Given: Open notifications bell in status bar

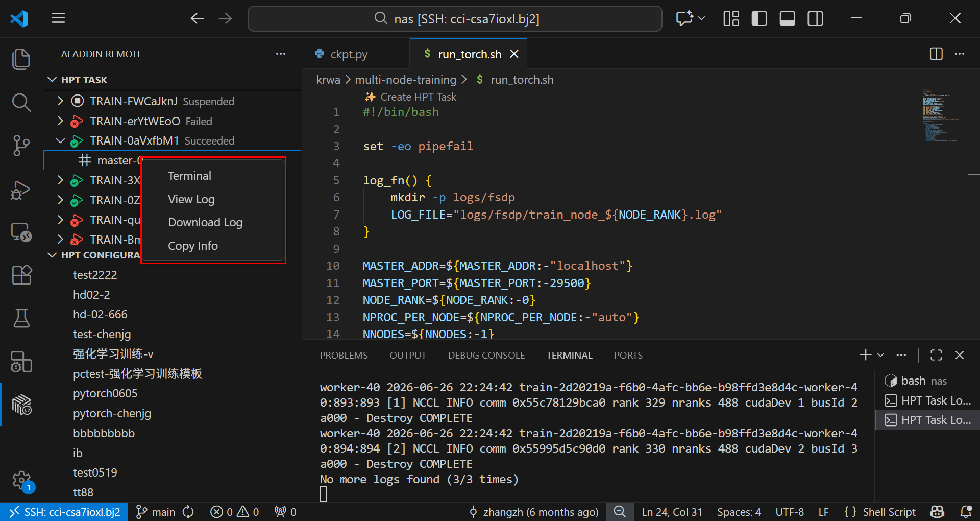Looking at the screenshot, I should pyautogui.click(x=966, y=512).
